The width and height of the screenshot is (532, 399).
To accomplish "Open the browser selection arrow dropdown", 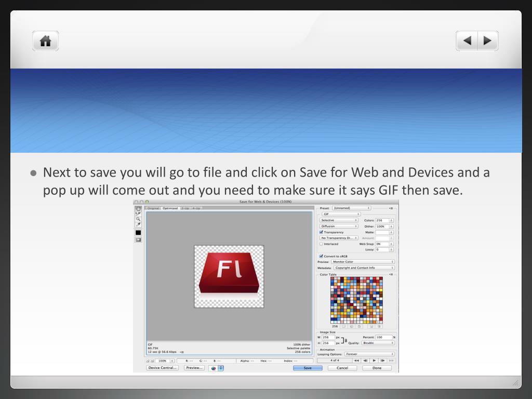I will tap(220, 368).
